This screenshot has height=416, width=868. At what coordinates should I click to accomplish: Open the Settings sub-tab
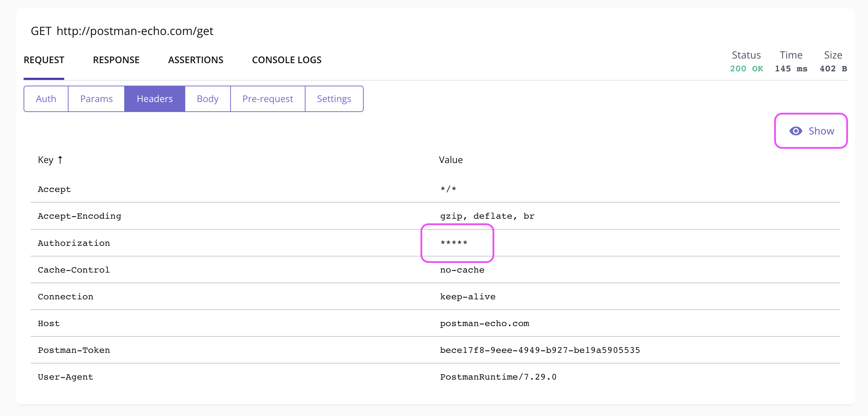334,99
